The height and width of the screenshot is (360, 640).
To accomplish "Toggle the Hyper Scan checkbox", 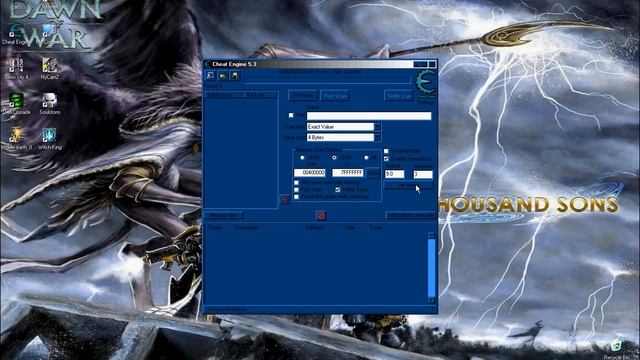I will [x=338, y=190].
